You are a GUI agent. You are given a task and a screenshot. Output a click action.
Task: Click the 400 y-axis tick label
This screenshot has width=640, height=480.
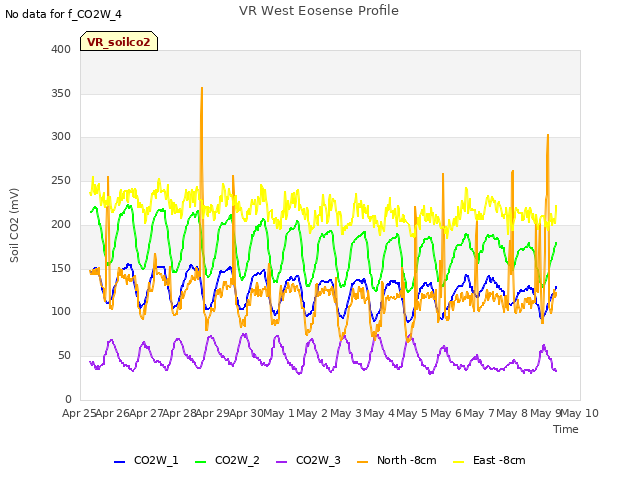click(61, 49)
